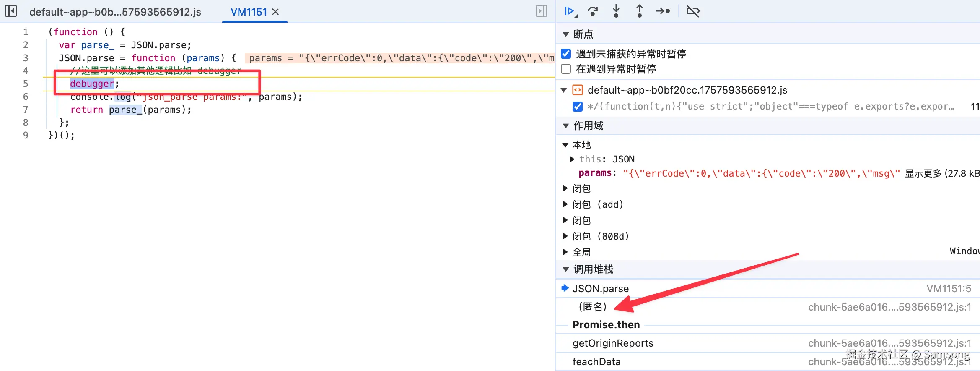This screenshot has height=371, width=980.
Task: Click 'return parse_(params);' code line
Action: (x=131, y=110)
